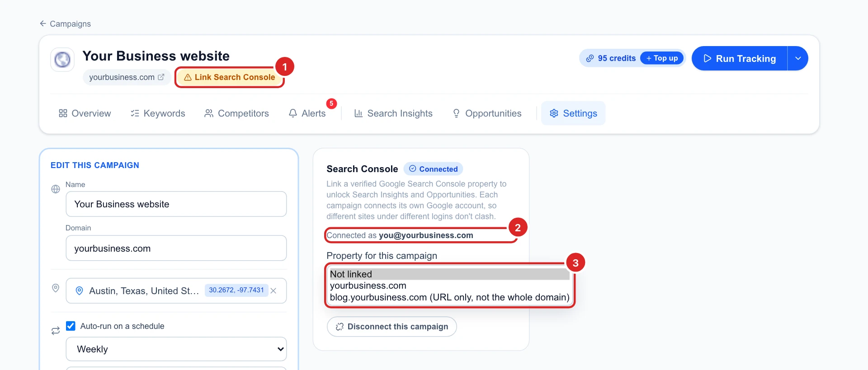The image size is (868, 370).
Task: Click the Connected status badge
Action: [433, 169]
